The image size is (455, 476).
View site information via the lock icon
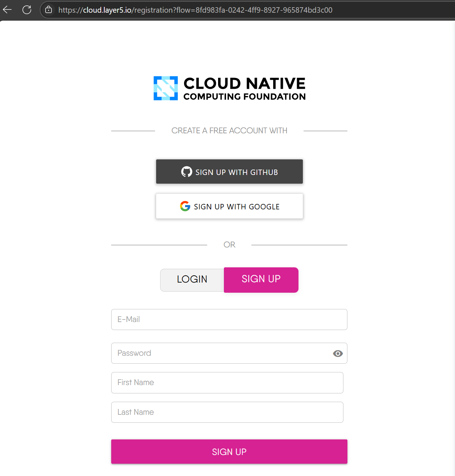coord(49,10)
